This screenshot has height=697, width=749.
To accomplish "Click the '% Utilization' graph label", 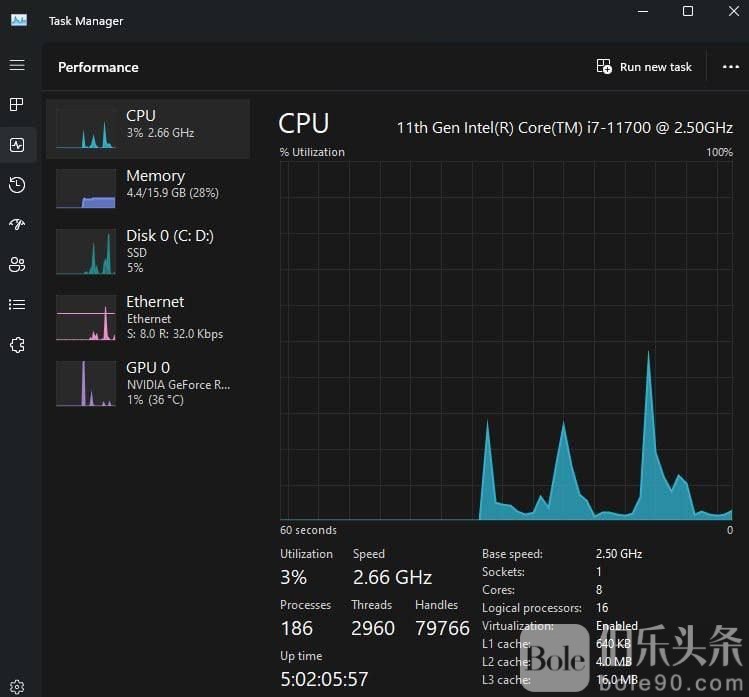I will tap(312, 152).
